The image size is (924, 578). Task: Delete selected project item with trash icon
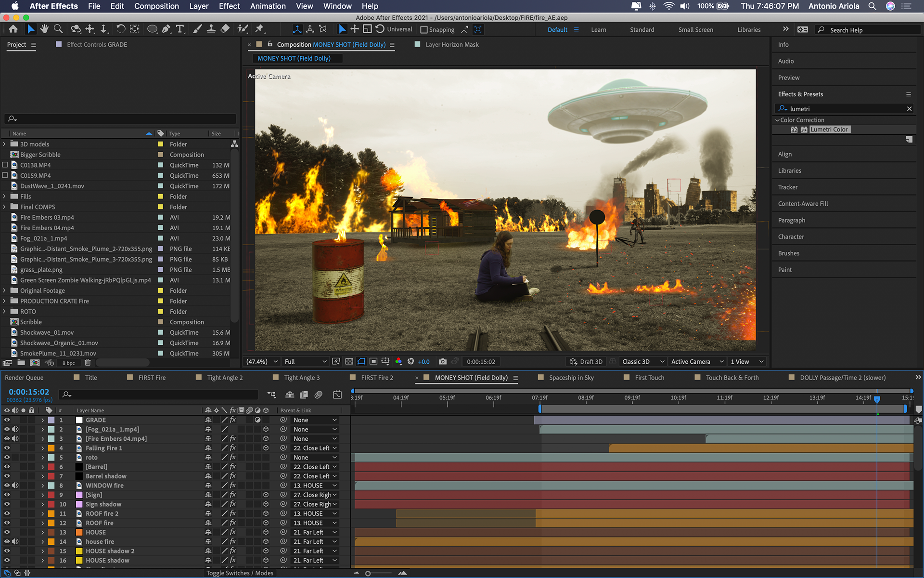point(88,363)
